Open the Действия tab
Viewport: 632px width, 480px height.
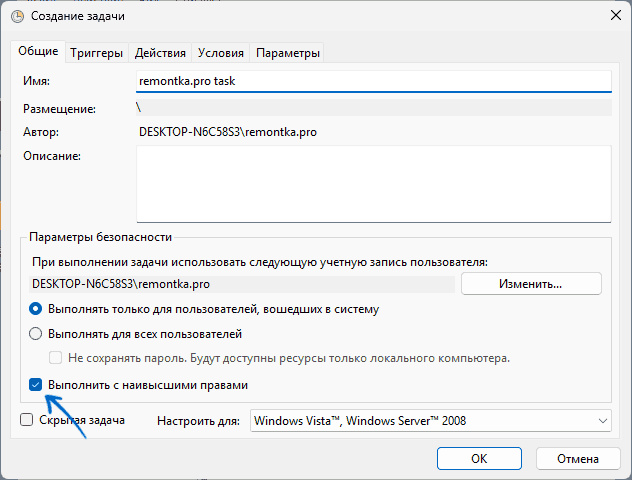[159, 53]
